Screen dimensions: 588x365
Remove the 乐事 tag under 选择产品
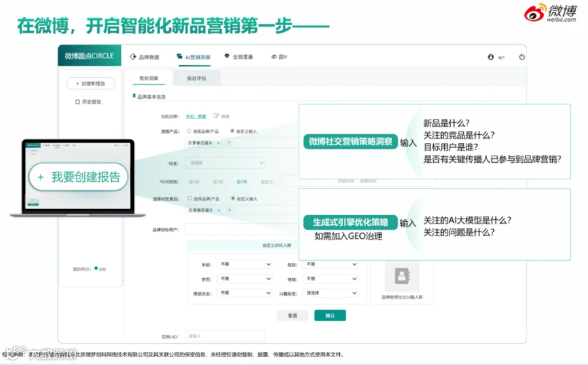pyautogui.click(x=218, y=143)
